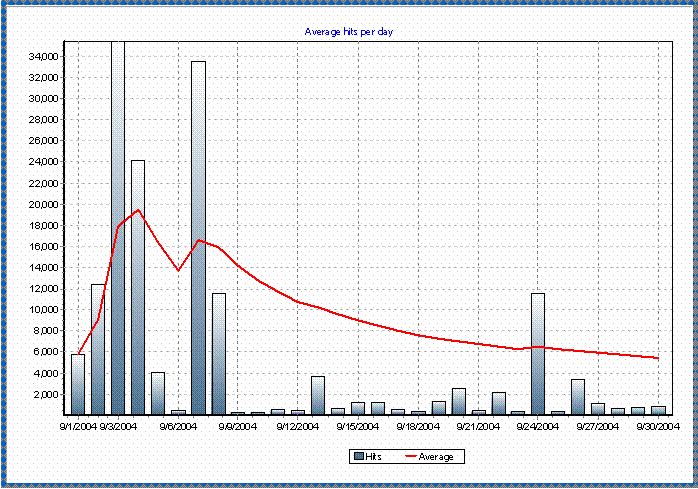
Task: Click the y-axis value 22,000
Action: pos(43,183)
